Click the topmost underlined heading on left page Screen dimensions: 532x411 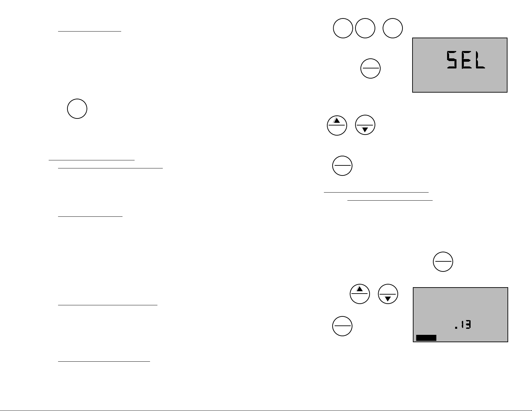pyautogui.click(x=89, y=31)
